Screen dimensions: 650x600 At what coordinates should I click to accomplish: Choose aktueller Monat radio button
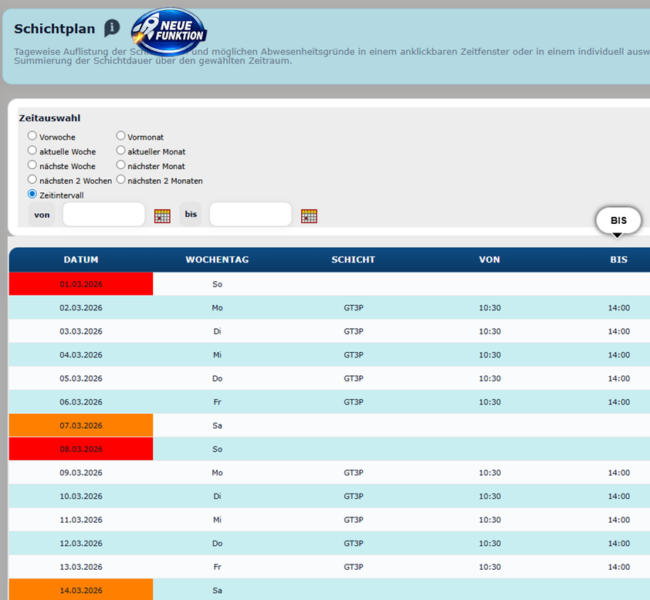click(121, 150)
